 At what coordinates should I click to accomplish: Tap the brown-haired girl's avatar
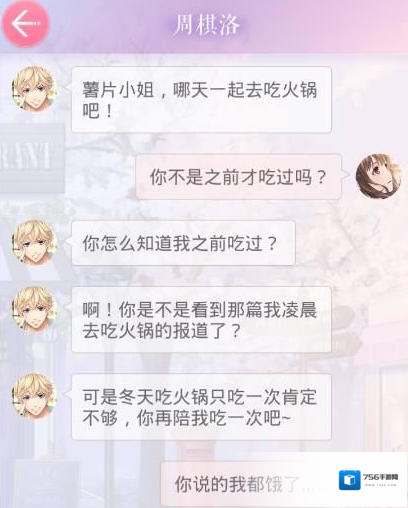coord(378,176)
